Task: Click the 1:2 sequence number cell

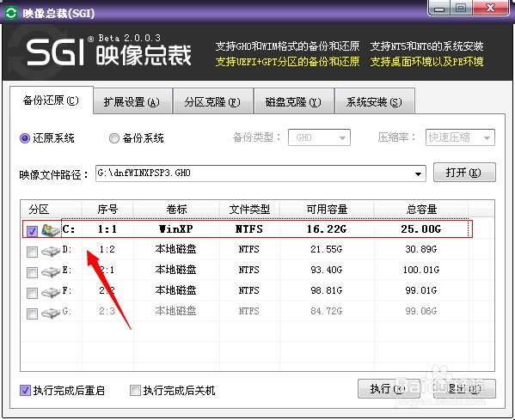Action: coord(107,249)
